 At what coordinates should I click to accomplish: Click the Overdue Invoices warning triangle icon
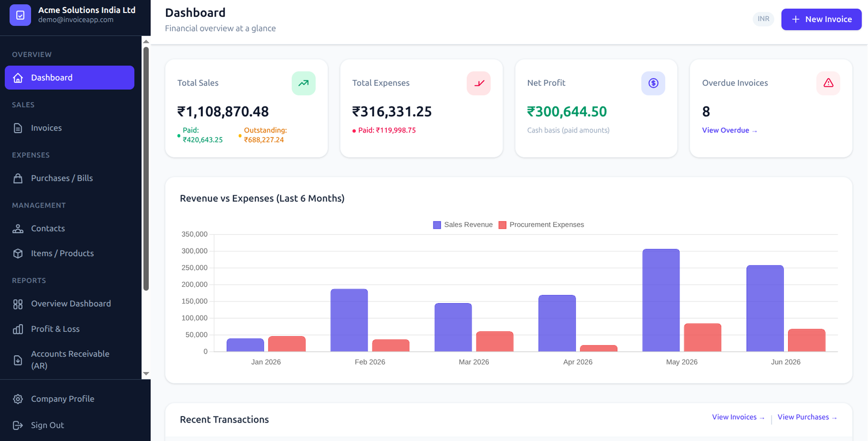tap(828, 83)
